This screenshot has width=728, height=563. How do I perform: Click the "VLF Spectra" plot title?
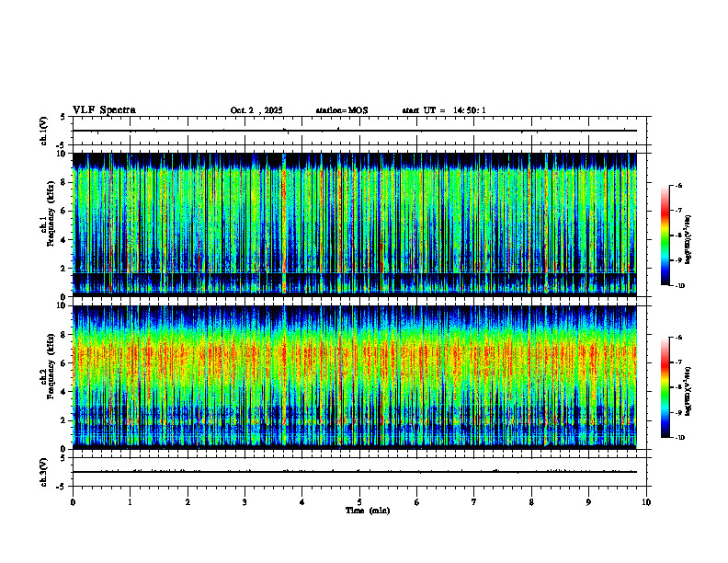[104, 110]
